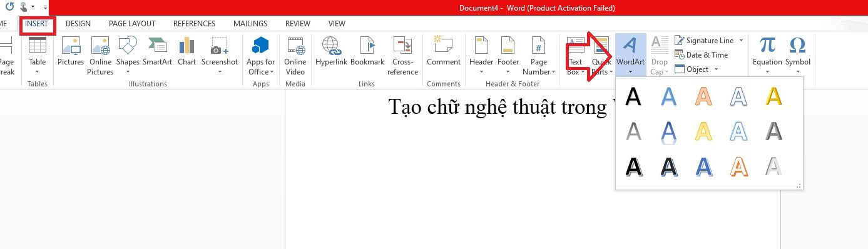The width and height of the screenshot is (868, 249).
Task: Add a new Comment
Action: (x=443, y=51)
